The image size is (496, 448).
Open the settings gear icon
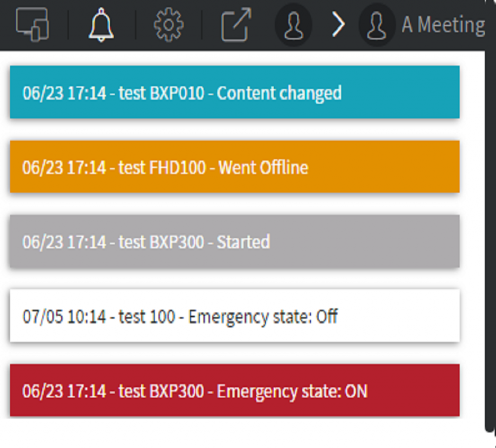click(x=169, y=25)
